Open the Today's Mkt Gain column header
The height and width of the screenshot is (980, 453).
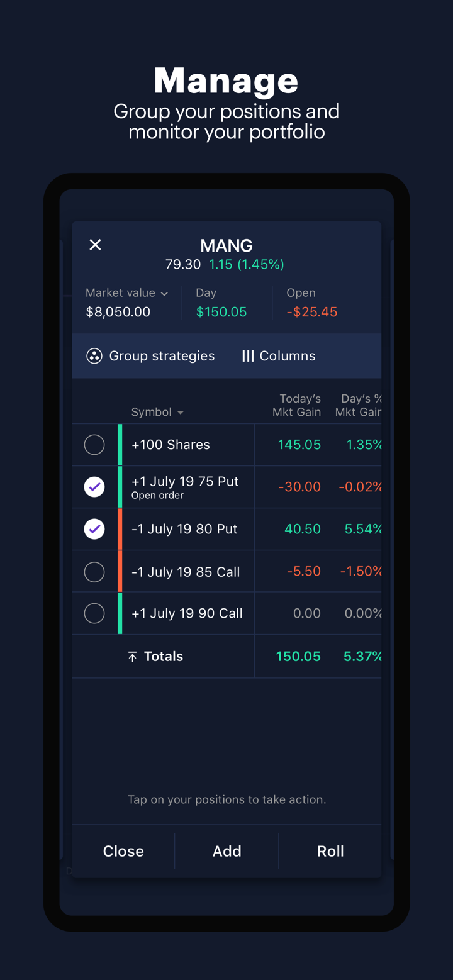[x=296, y=405]
